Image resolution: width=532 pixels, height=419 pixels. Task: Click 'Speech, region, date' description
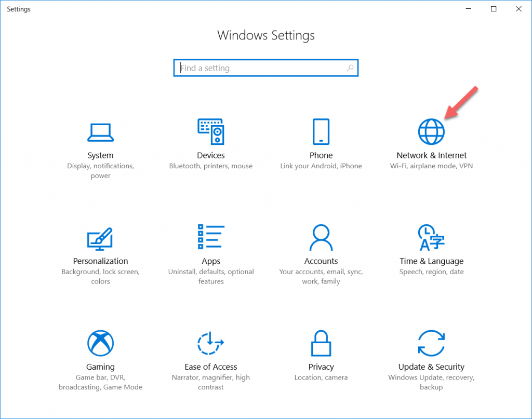(431, 272)
